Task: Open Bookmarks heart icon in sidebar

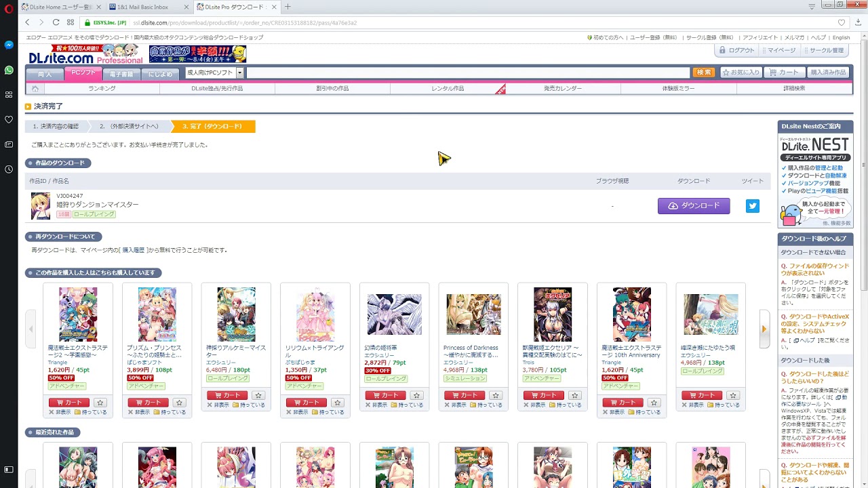Action: point(9,119)
